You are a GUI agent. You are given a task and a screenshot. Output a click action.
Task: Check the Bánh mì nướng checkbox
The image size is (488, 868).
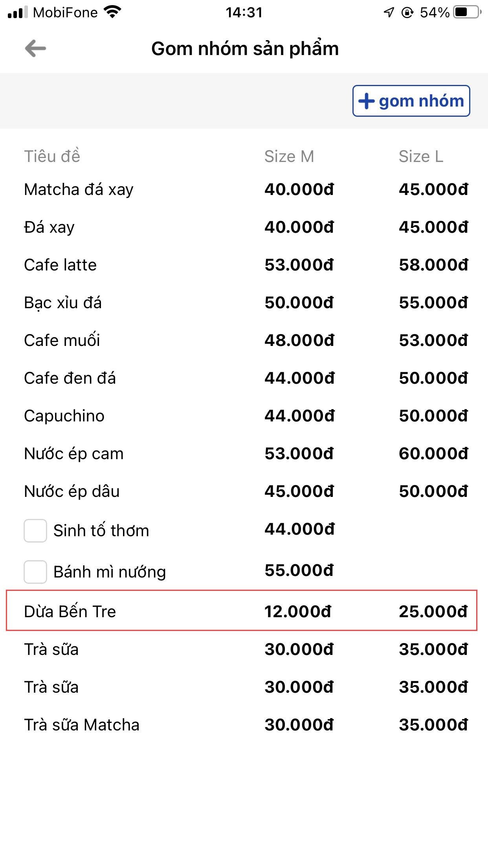(x=35, y=572)
